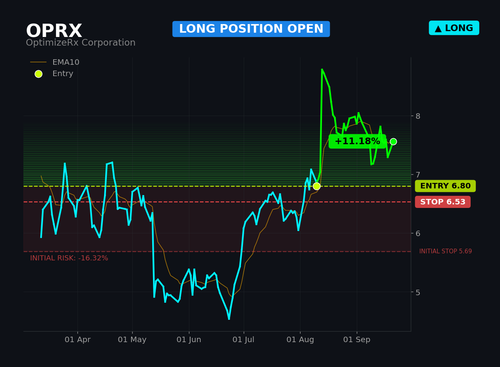Click the 01 Aug date label
Image resolution: width=500 pixels, height=367 pixels.
pos(300,339)
